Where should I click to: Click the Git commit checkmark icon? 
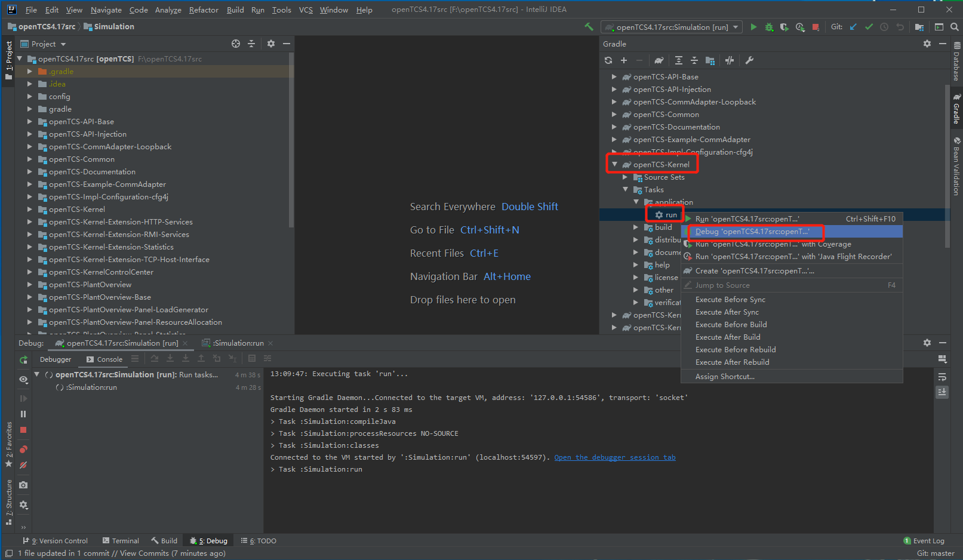pos(869,27)
